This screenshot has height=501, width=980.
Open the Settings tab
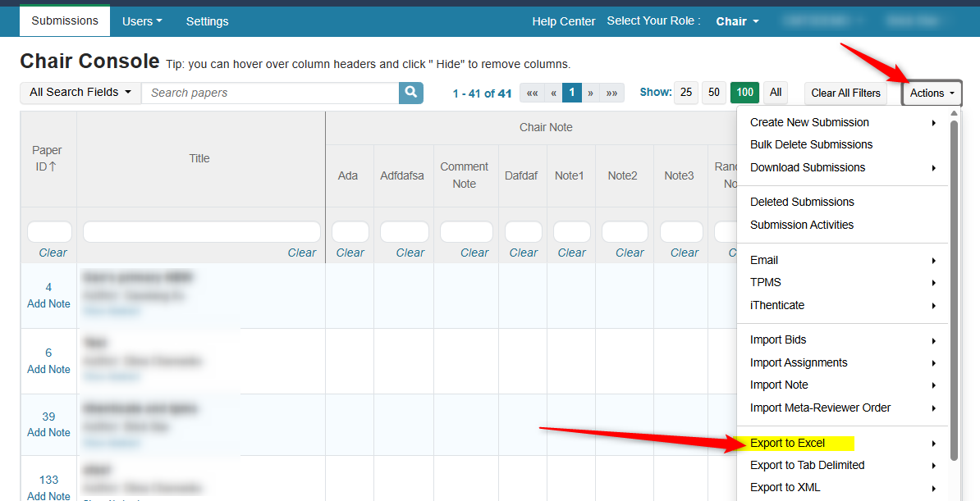pos(207,21)
